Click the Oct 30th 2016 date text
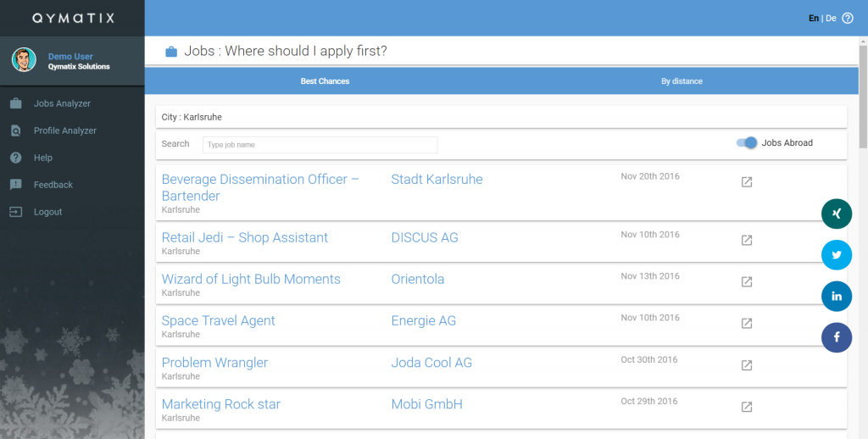868x439 pixels. pos(648,359)
